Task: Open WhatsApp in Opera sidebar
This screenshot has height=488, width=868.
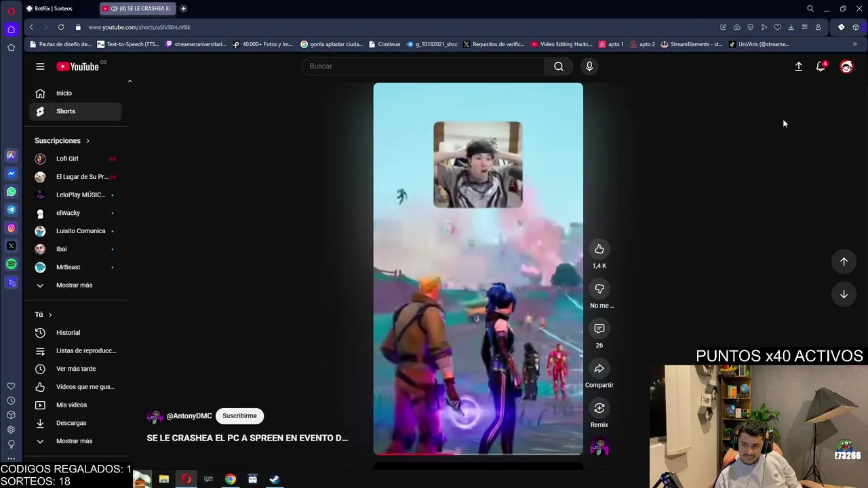Action: 11,192
